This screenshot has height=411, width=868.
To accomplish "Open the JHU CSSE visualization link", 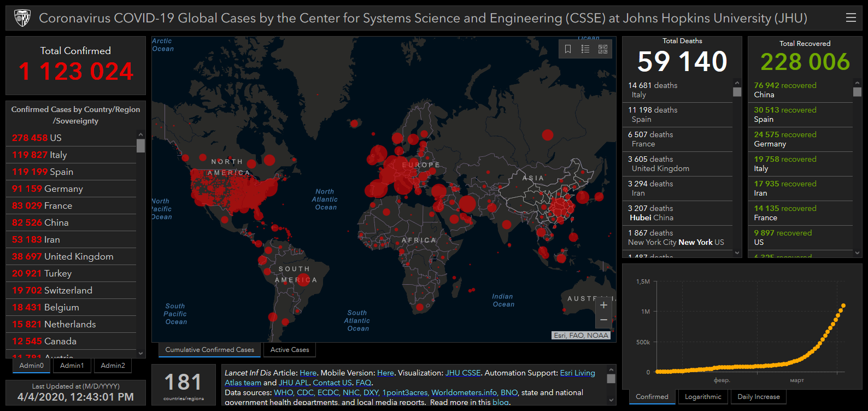I will (463, 373).
